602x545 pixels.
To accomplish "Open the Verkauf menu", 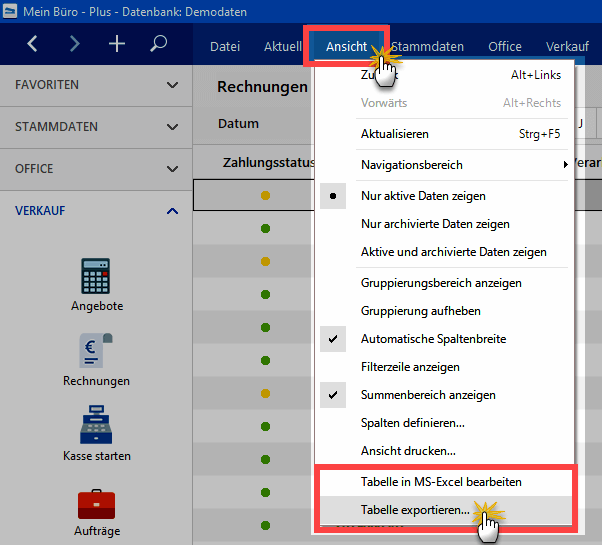I will pos(567,46).
